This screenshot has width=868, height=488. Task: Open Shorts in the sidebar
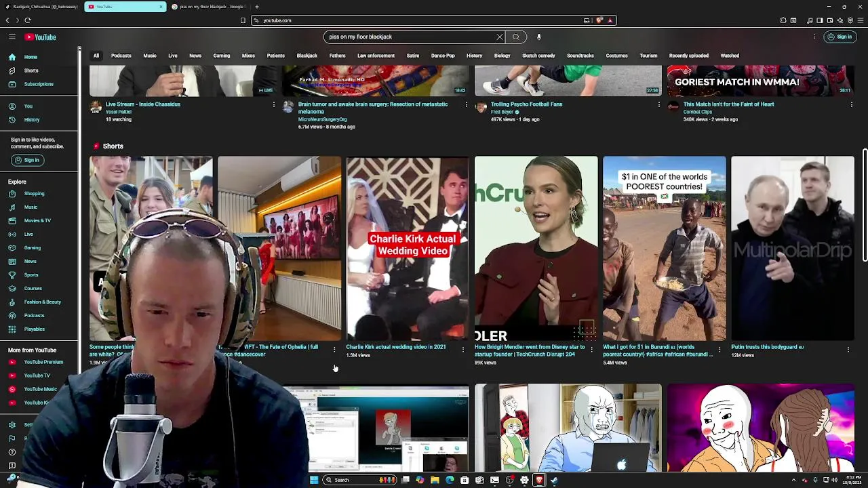tap(39, 70)
